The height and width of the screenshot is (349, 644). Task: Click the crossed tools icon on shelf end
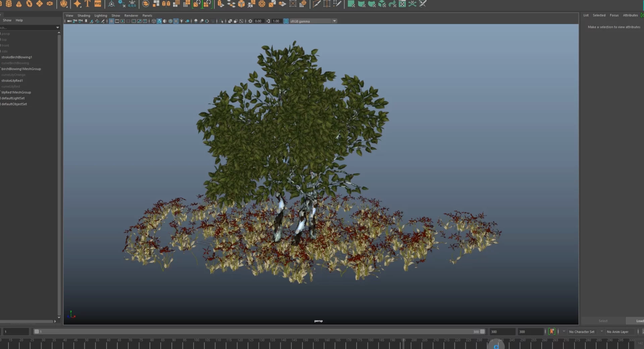coord(423,4)
